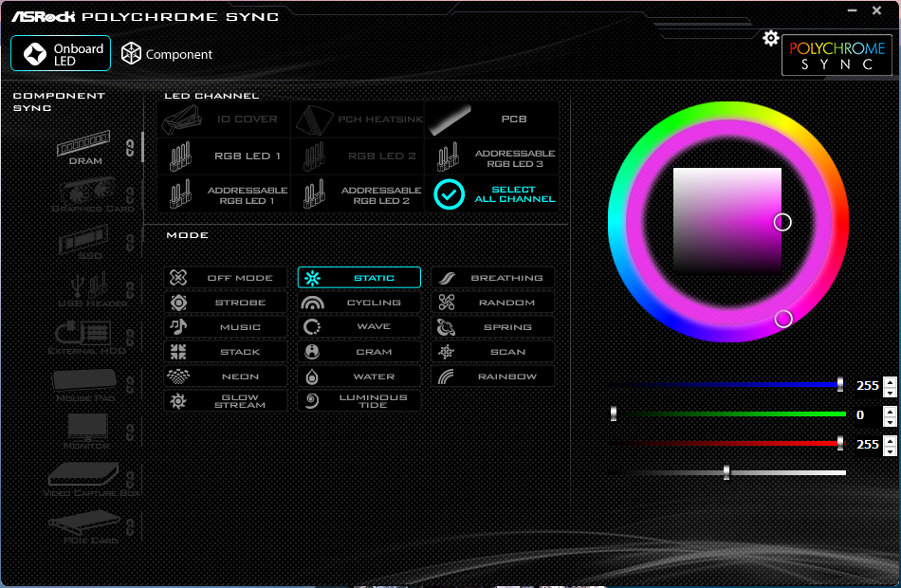Click the red channel slider handle
Image resolution: width=901 pixels, height=588 pixels.
tap(840, 443)
